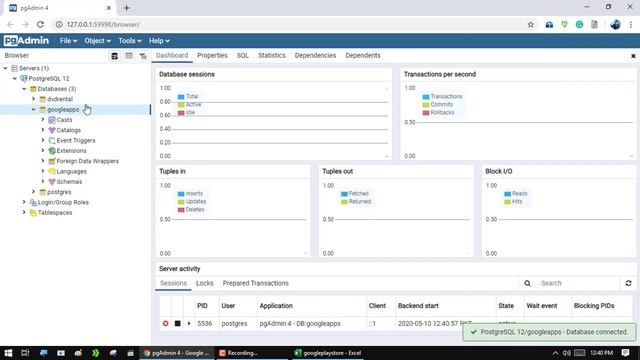The width and height of the screenshot is (640, 360).
Task: Click the green circular extension icon
Action: 579,24
